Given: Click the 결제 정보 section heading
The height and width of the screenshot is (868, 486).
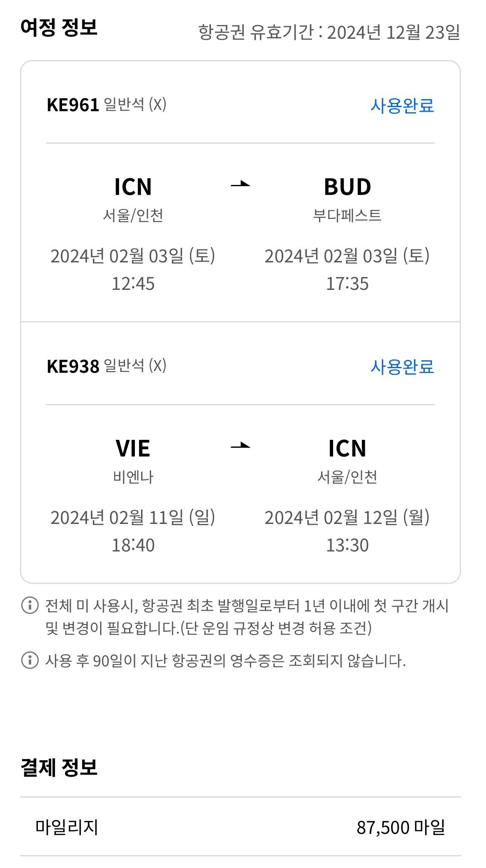Looking at the screenshot, I should coord(59,767).
